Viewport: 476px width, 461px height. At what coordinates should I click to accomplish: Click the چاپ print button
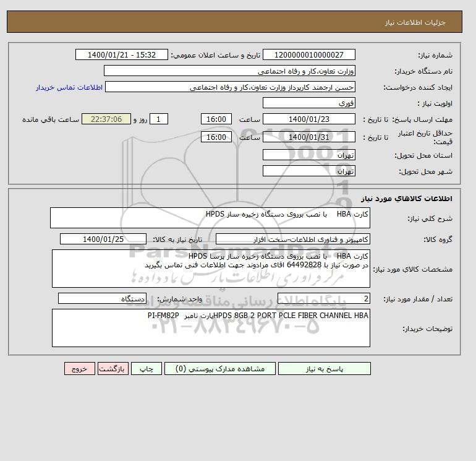(x=147, y=369)
